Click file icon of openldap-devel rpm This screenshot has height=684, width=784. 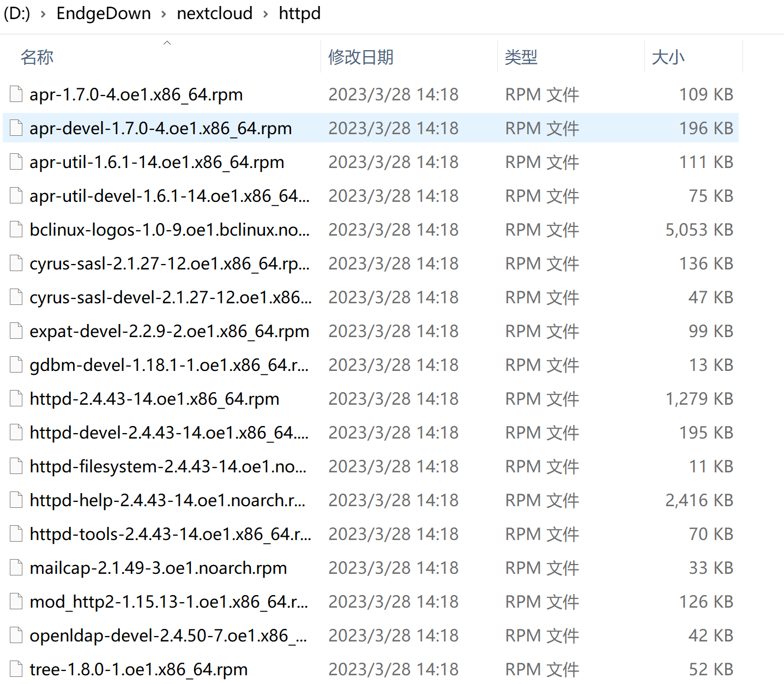(16, 635)
